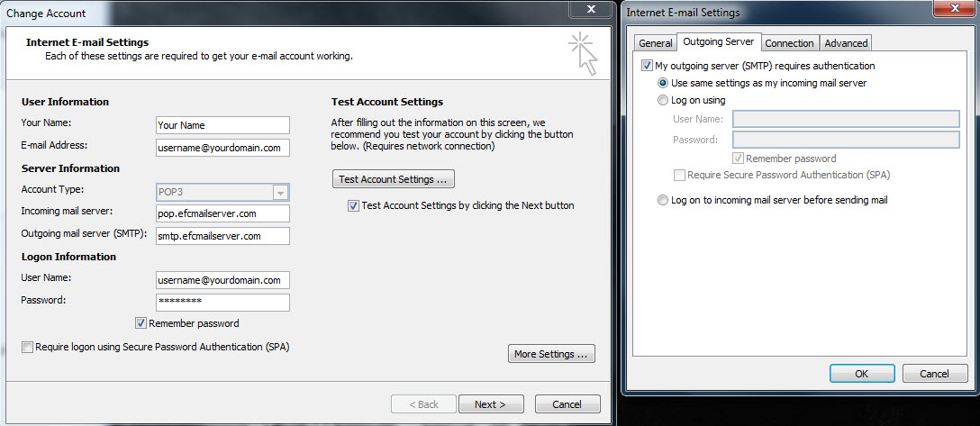
Task: Edit the Incoming mail server field
Action: pyautogui.click(x=222, y=213)
